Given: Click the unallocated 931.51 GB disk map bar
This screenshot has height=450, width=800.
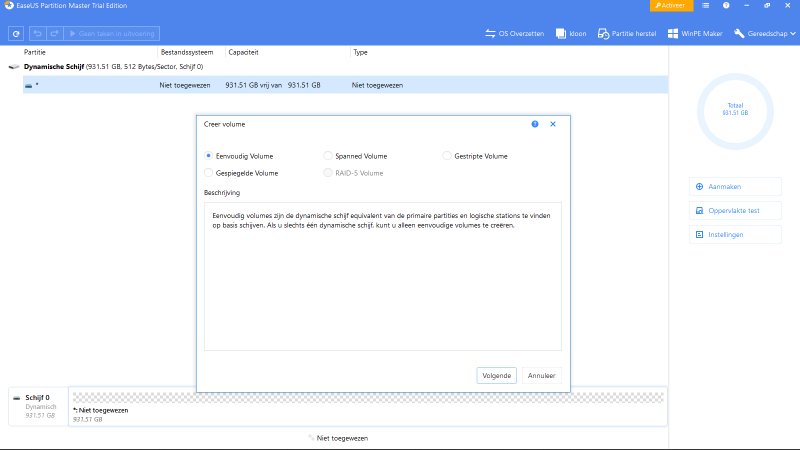Looking at the screenshot, I should tap(368, 397).
